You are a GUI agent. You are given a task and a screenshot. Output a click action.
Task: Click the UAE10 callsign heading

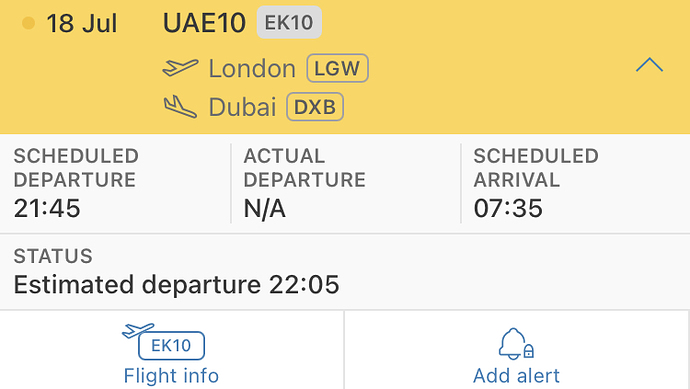click(x=204, y=23)
